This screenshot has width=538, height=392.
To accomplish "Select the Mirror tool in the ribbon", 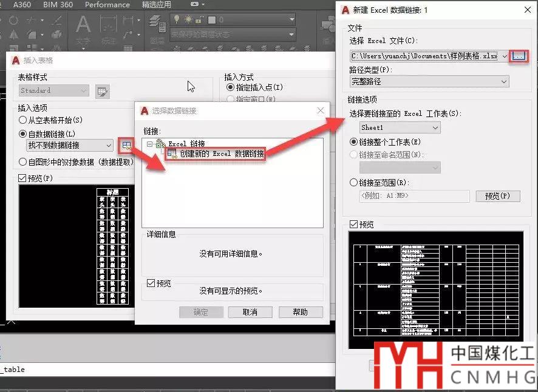I will coord(13,35).
